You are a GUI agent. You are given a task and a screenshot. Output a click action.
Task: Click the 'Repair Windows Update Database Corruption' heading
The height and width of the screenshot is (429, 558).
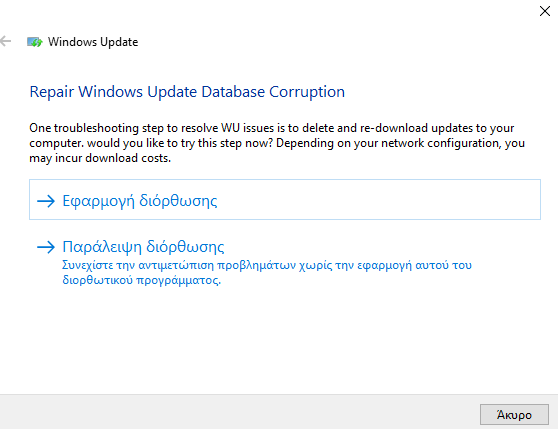[187, 92]
